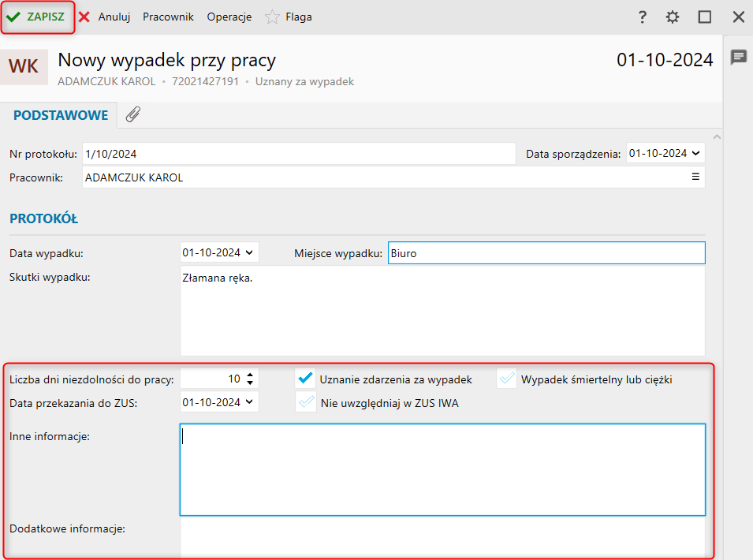
Task: Open the comments panel icon
Action: click(x=739, y=57)
